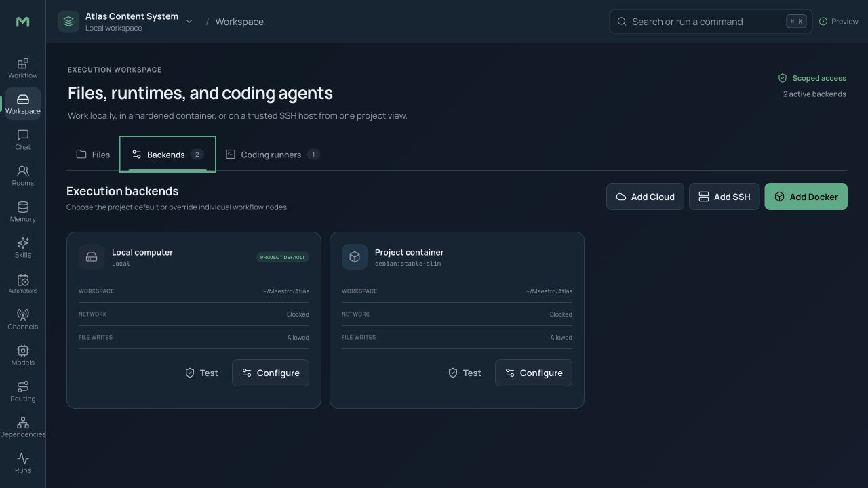Click the Add Docker button
Viewport: 868px width, 488px height.
[806, 197]
